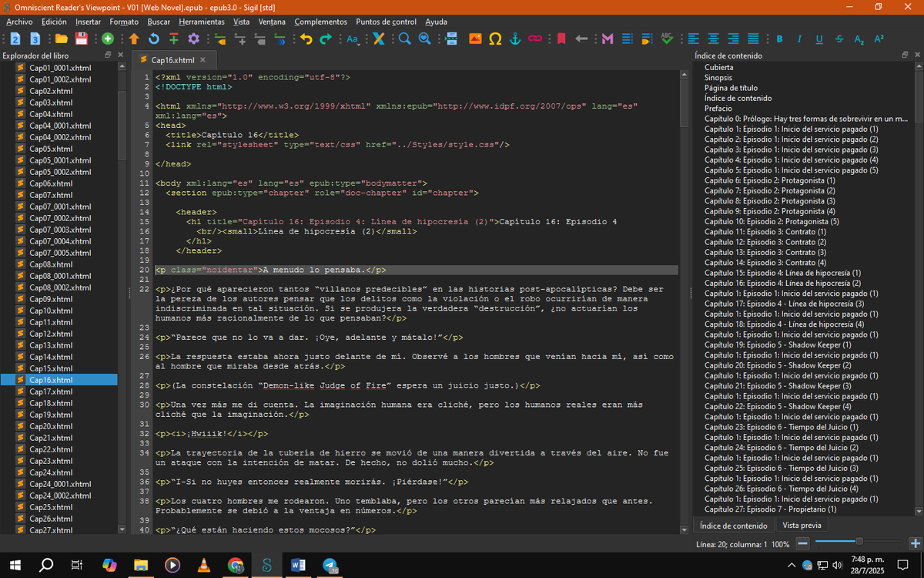The width and height of the screenshot is (924, 578).
Task: Click the magnifier with heart icon
Action: click(x=424, y=39)
